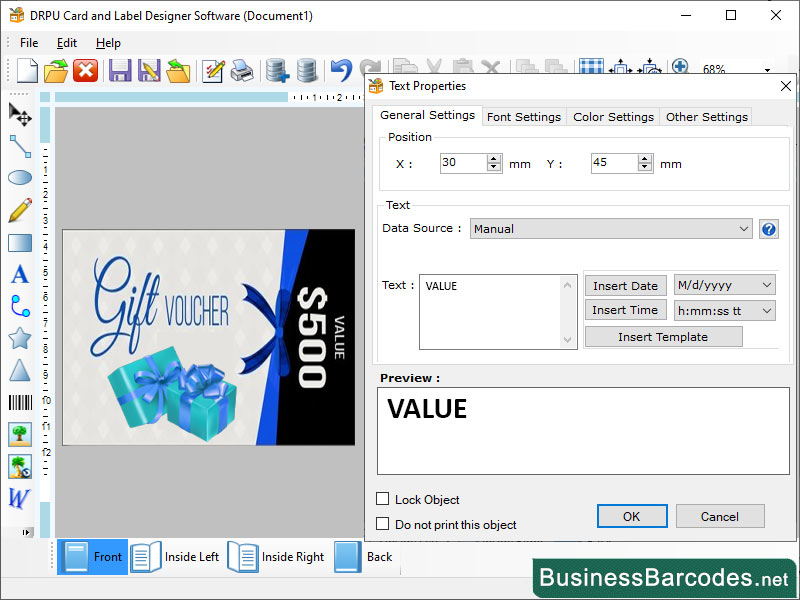Expand the left toolbox overflow arrow
The image size is (800, 600).
(26, 532)
